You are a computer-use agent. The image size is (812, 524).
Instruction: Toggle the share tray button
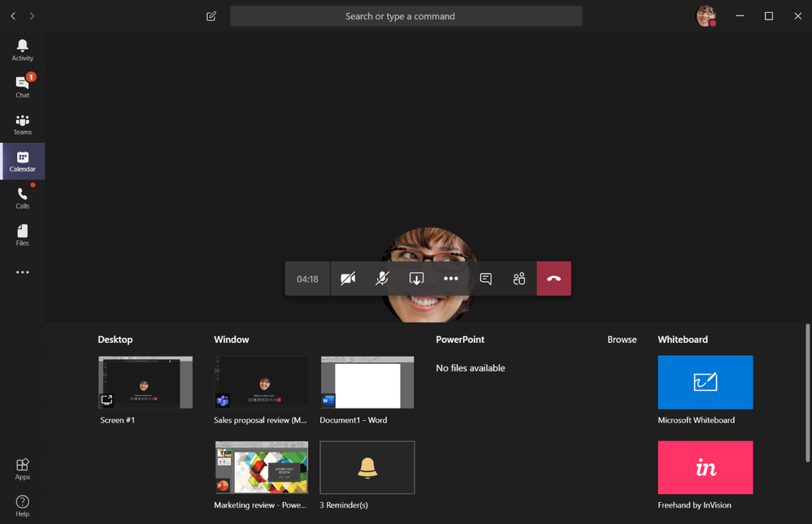coord(416,279)
